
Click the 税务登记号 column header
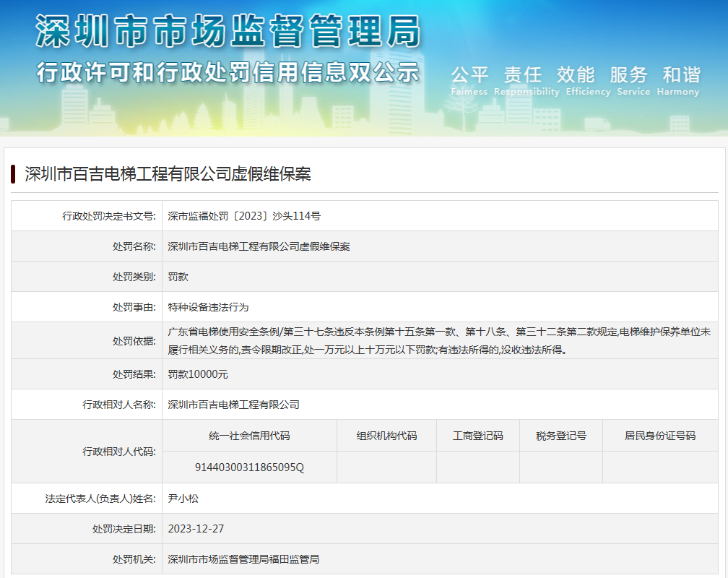click(x=560, y=436)
